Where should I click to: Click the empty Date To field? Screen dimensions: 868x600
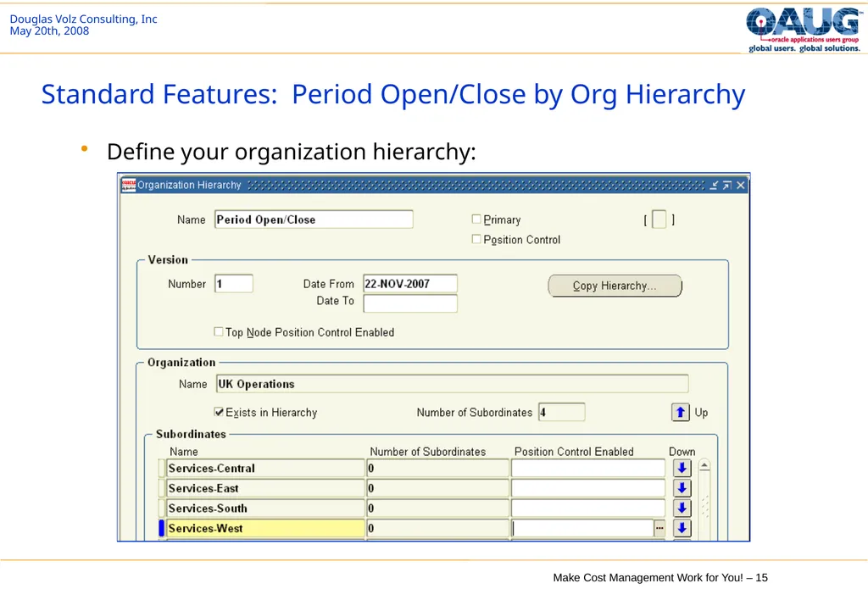tap(410, 303)
